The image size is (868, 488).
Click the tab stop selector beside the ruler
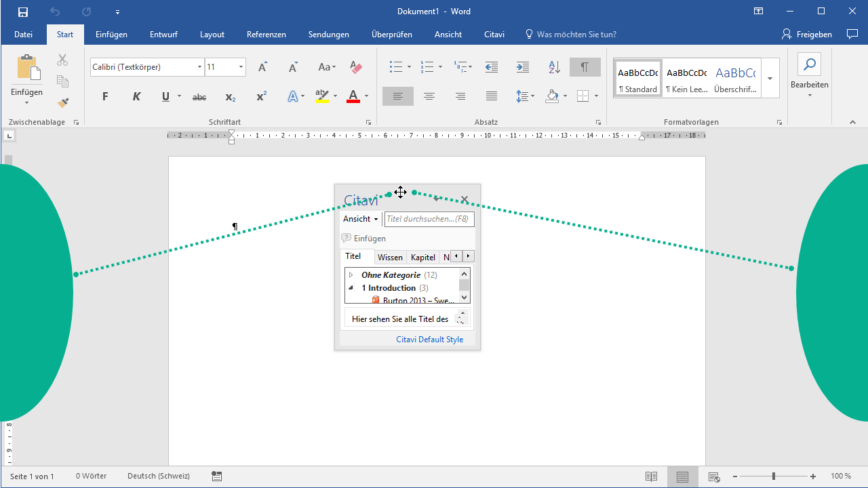tap(9, 136)
